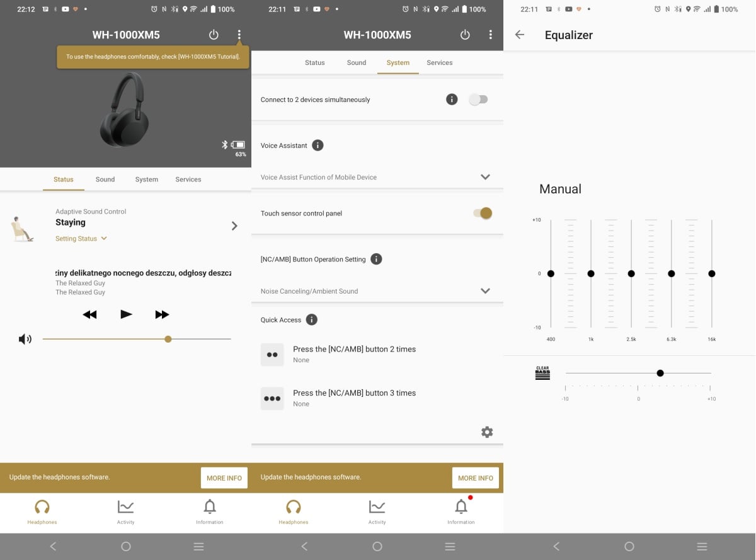Show info for Voice Assistant

(x=318, y=146)
